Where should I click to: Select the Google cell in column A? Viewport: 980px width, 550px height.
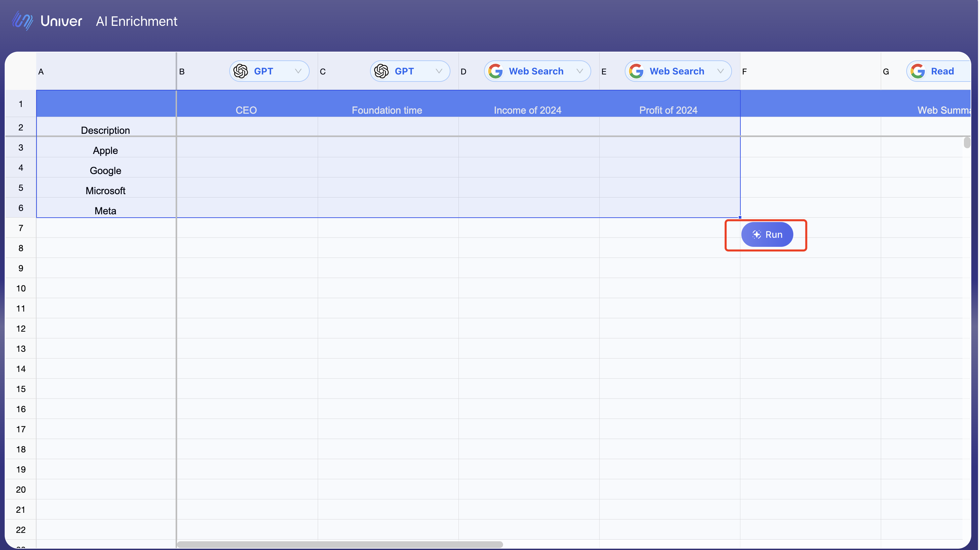click(106, 167)
